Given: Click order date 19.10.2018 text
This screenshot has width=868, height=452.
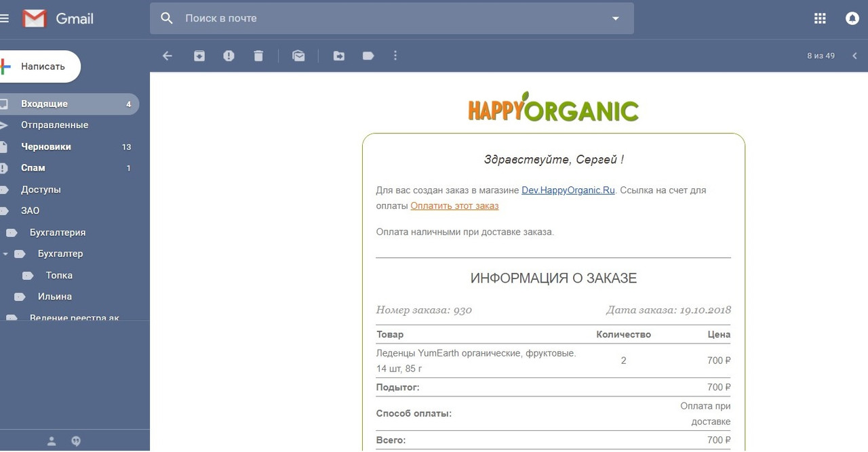Looking at the screenshot, I should (705, 310).
